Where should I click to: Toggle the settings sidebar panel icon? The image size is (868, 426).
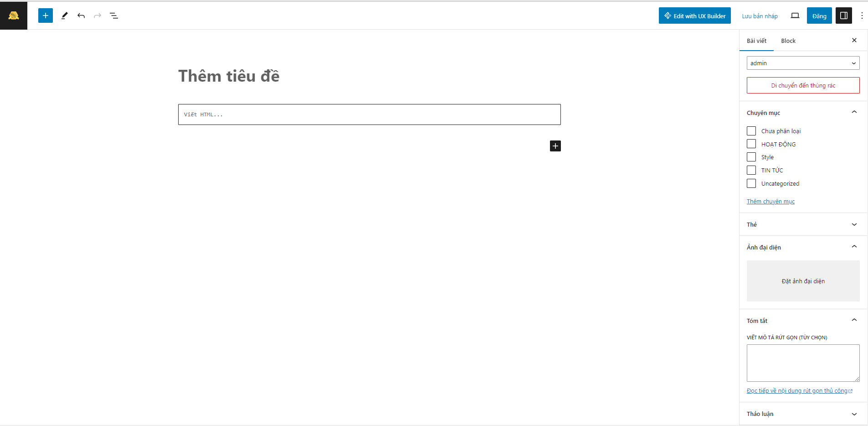point(844,16)
